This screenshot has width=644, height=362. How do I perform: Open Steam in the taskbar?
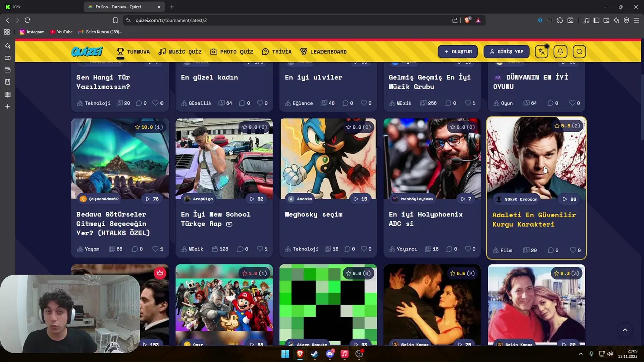click(314, 354)
